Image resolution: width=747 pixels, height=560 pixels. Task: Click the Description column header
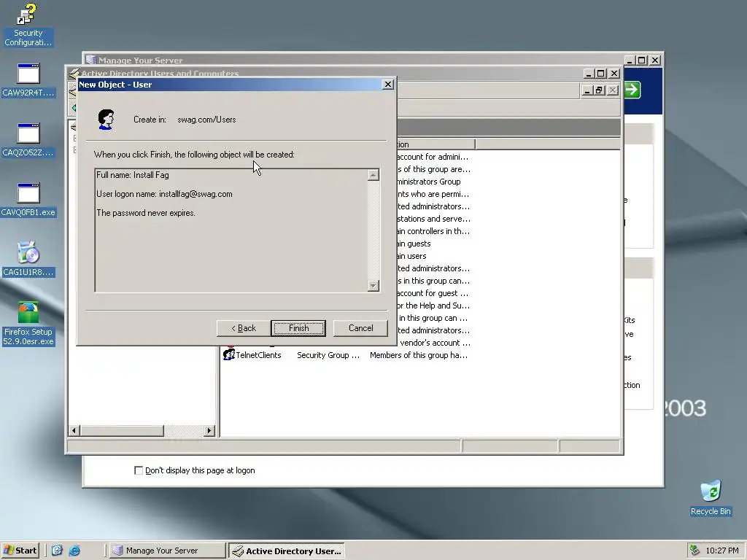point(436,144)
